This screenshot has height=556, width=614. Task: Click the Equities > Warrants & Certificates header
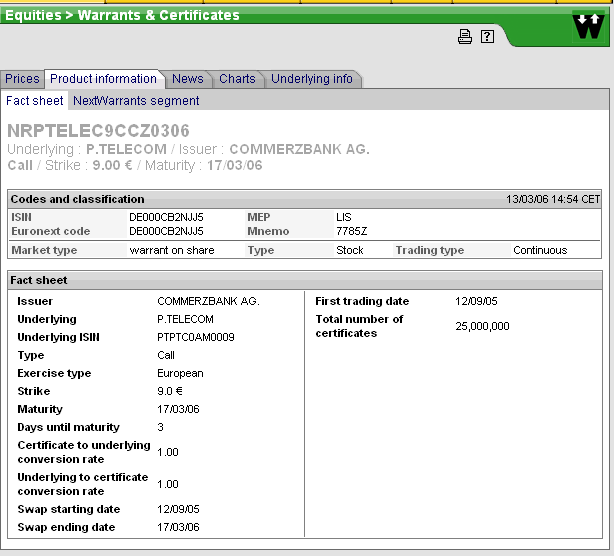pos(122,15)
